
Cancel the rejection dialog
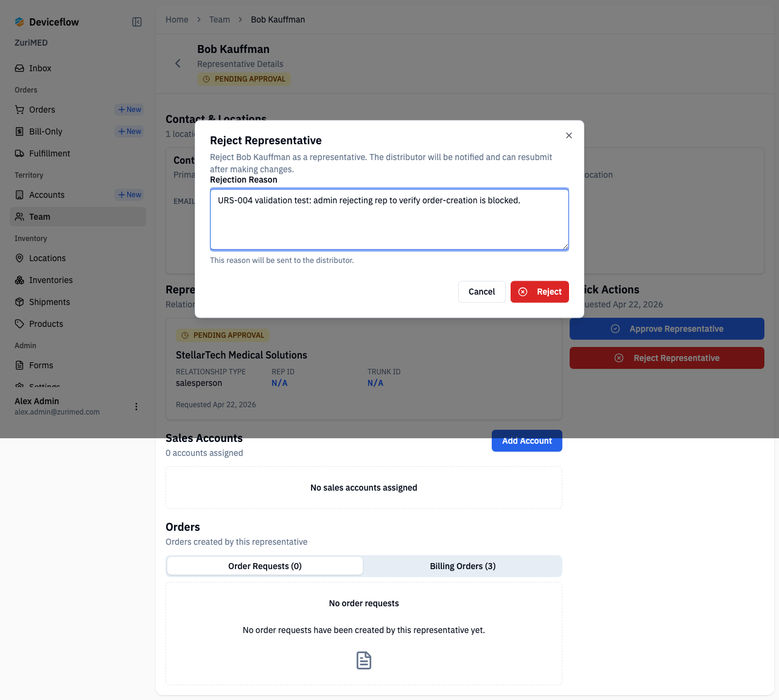click(x=482, y=292)
